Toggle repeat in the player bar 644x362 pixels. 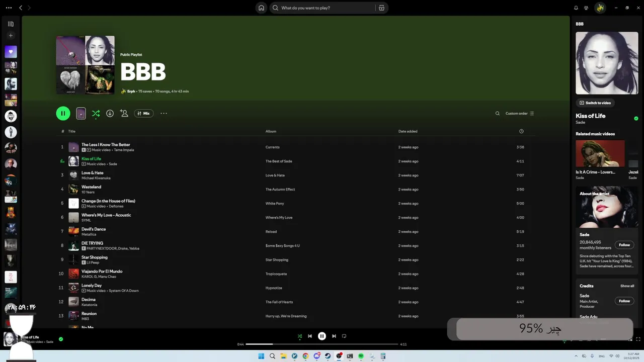344,336
